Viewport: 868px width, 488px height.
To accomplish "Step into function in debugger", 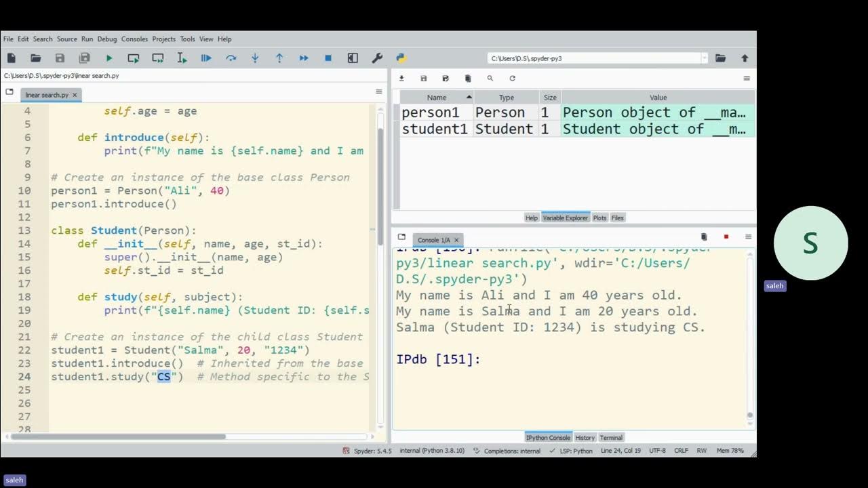I will [255, 58].
